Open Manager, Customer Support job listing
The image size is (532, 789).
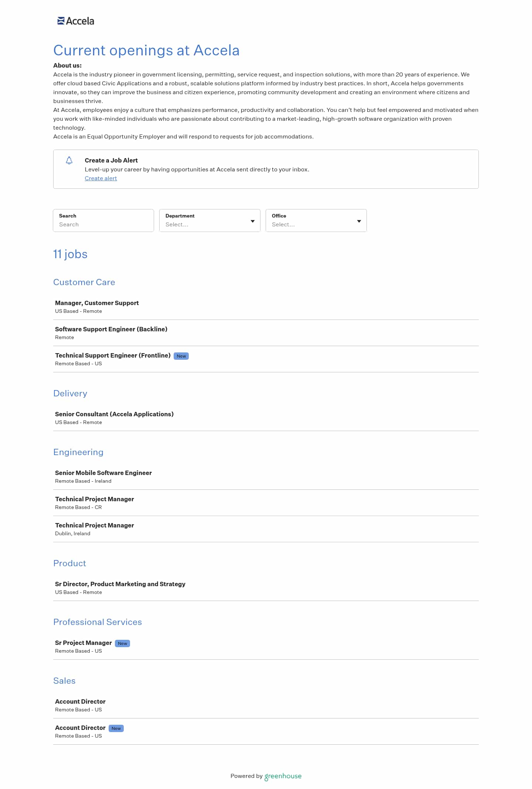pos(97,303)
